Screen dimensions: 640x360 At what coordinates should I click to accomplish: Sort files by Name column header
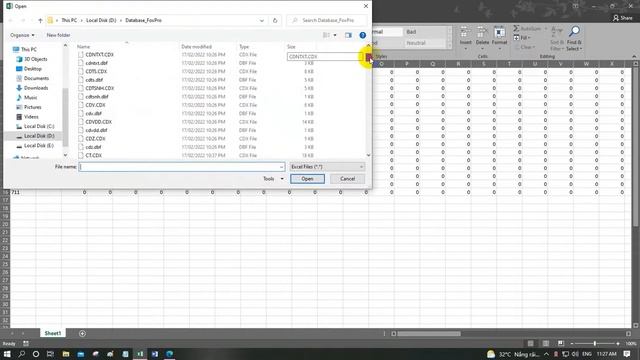point(84,47)
